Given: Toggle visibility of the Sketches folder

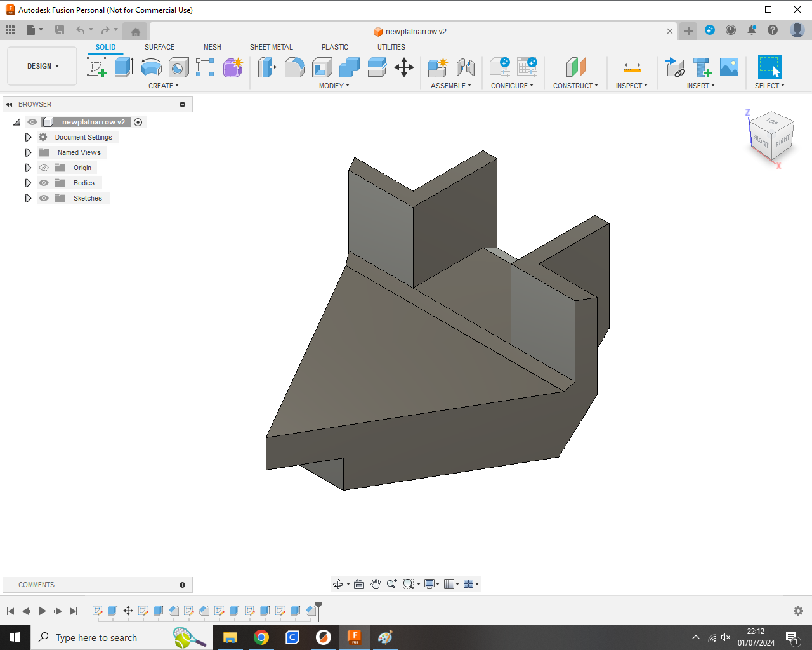Looking at the screenshot, I should 44,198.
